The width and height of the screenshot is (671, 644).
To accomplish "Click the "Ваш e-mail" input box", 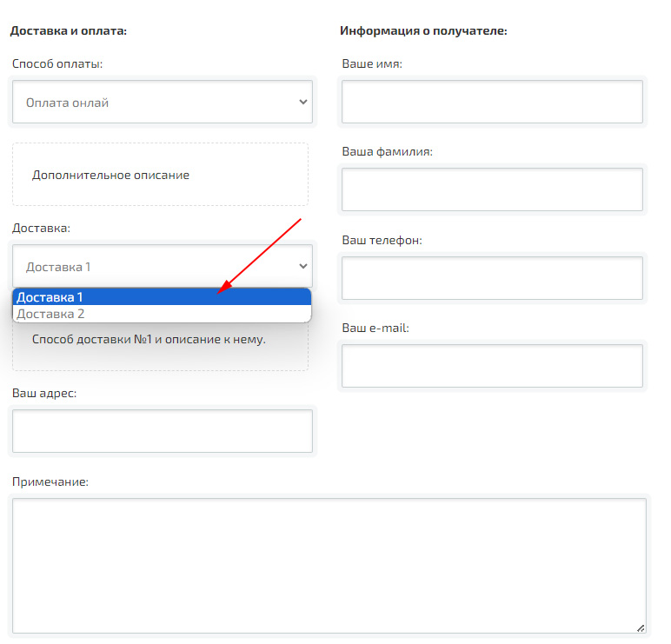I will pos(492,366).
